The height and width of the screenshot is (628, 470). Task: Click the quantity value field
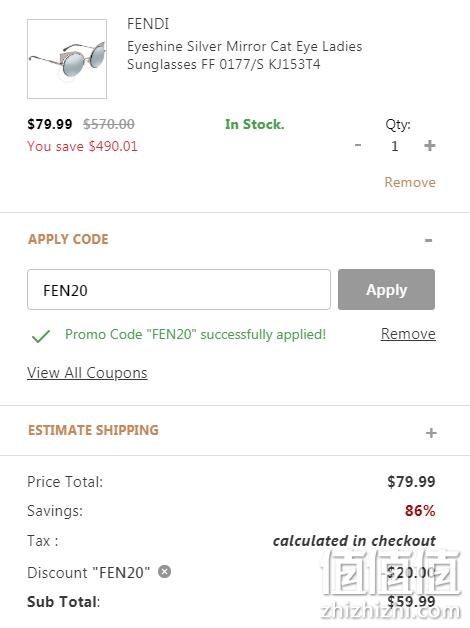(x=394, y=146)
